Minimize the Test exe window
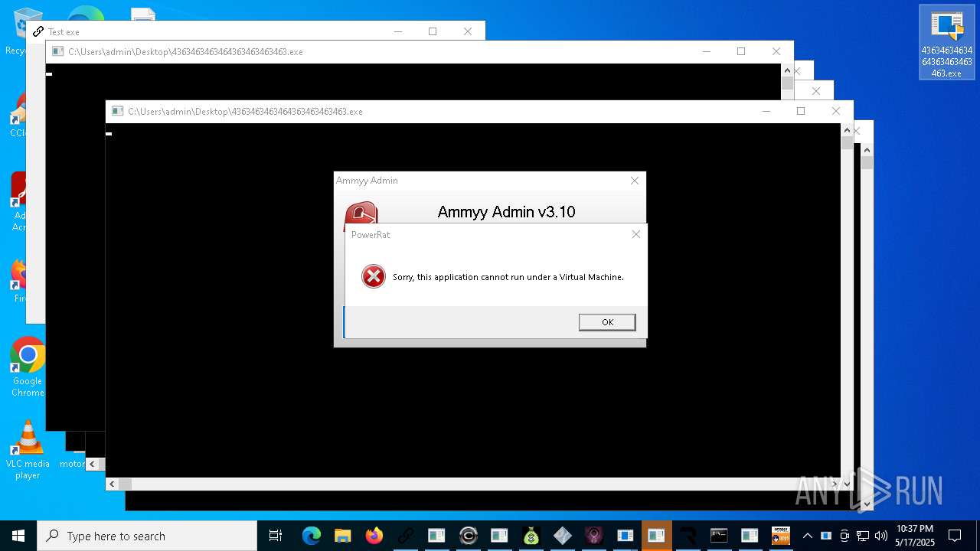980x551 pixels. tap(397, 31)
